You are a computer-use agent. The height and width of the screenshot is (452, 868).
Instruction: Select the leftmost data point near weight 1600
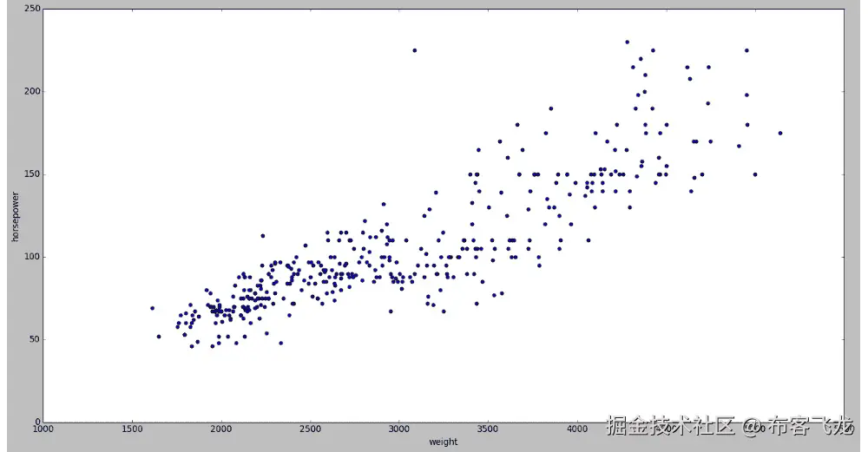pyautogui.click(x=152, y=308)
